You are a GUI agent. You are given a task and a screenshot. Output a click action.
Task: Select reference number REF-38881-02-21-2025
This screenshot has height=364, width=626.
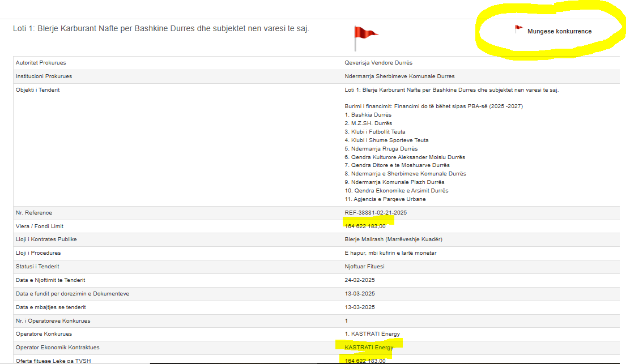(x=376, y=213)
